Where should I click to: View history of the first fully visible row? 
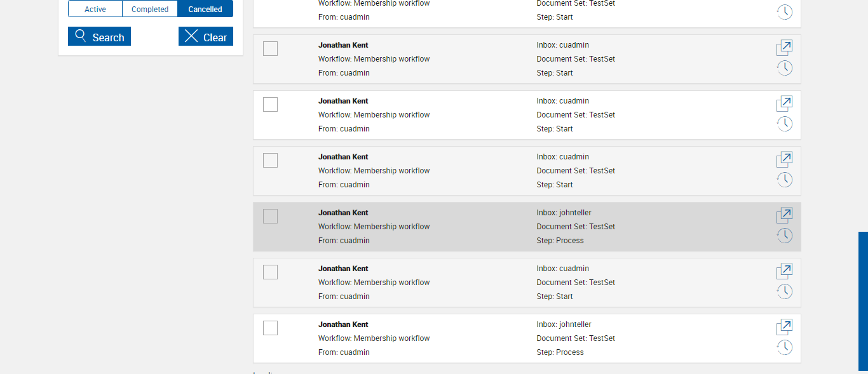[785, 68]
